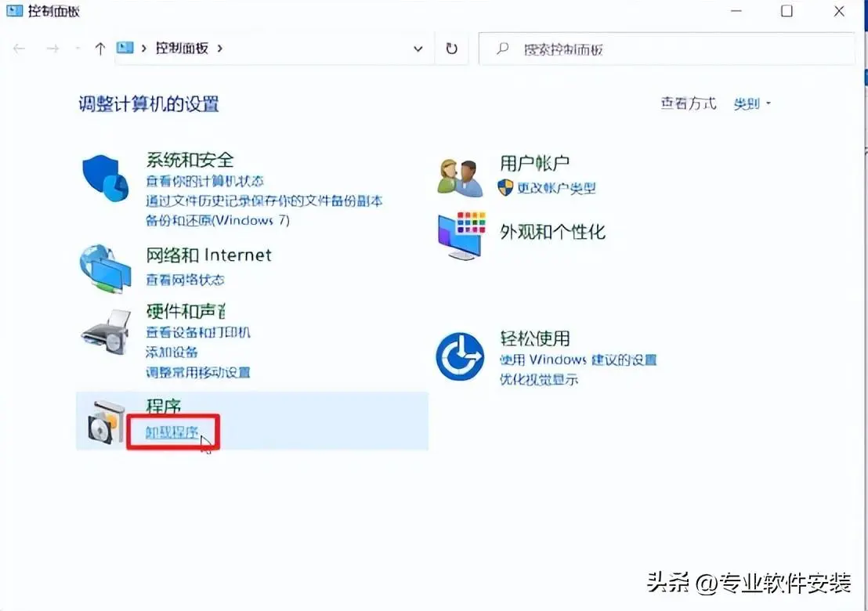The width and height of the screenshot is (868, 611).
Task: Click 优化视觉显示 link
Action: [539, 380]
